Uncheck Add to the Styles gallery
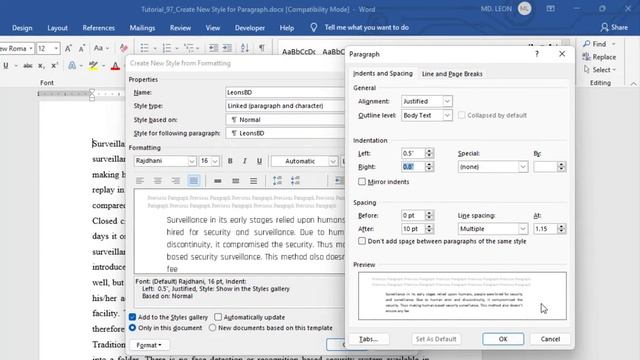 (133, 317)
